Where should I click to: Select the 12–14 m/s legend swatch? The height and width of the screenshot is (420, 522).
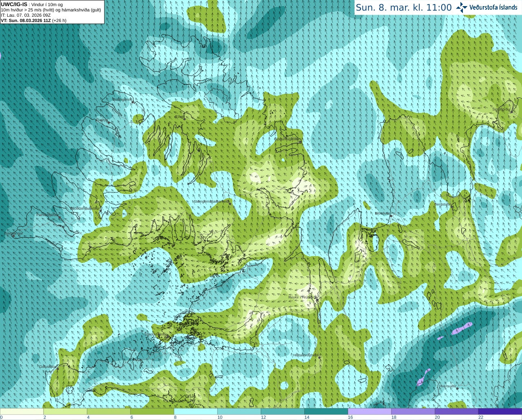[x=283, y=411]
